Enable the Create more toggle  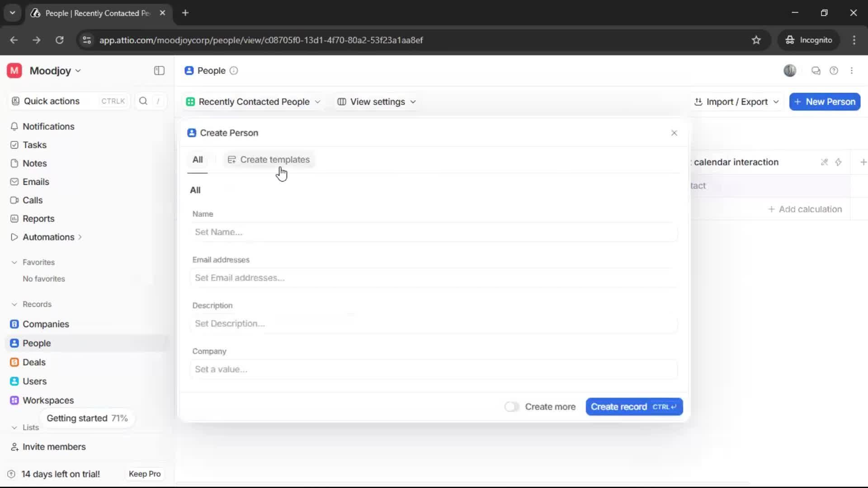pyautogui.click(x=511, y=407)
